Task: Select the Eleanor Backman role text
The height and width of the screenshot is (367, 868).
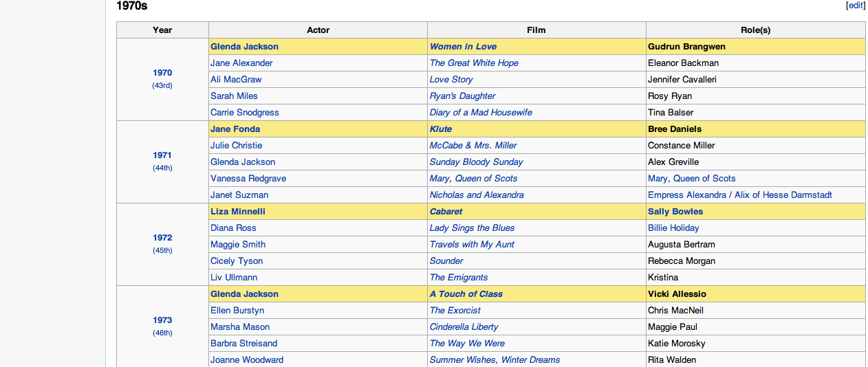Action: (683, 63)
